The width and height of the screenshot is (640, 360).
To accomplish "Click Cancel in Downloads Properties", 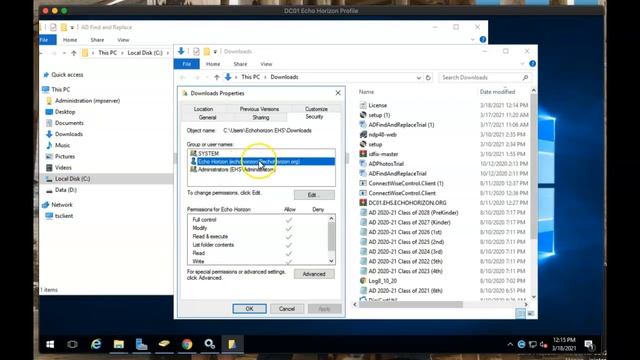I will pos(287,309).
